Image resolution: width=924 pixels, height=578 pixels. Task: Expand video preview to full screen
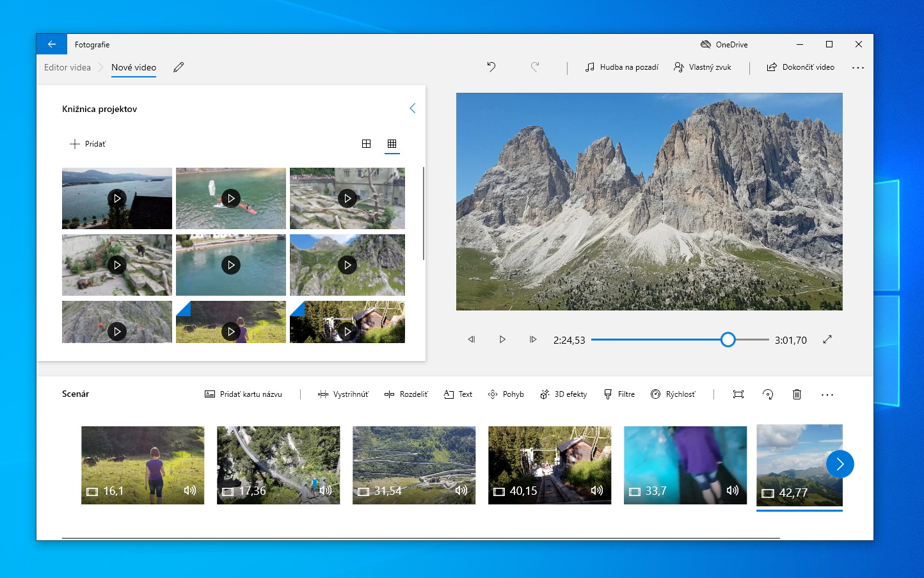[827, 339]
